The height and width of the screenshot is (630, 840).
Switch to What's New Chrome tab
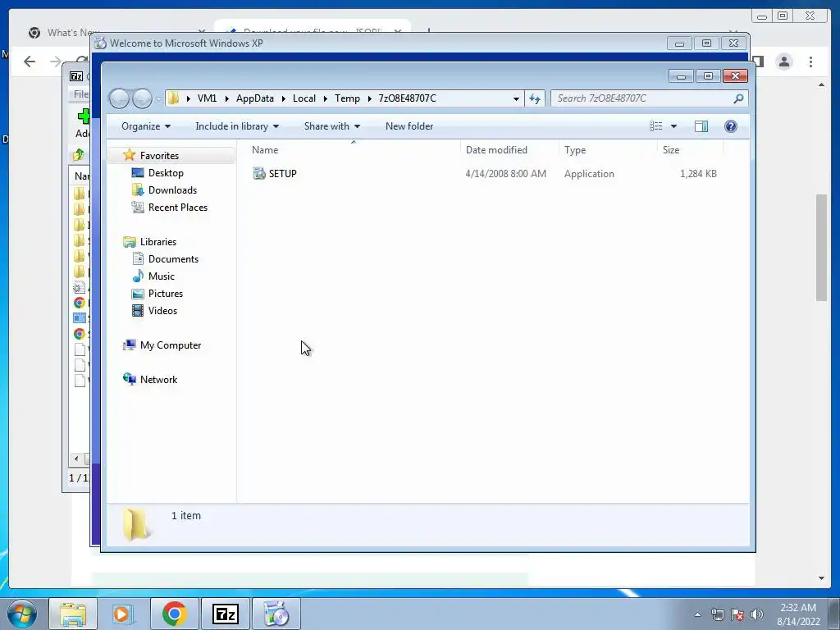point(73,33)
